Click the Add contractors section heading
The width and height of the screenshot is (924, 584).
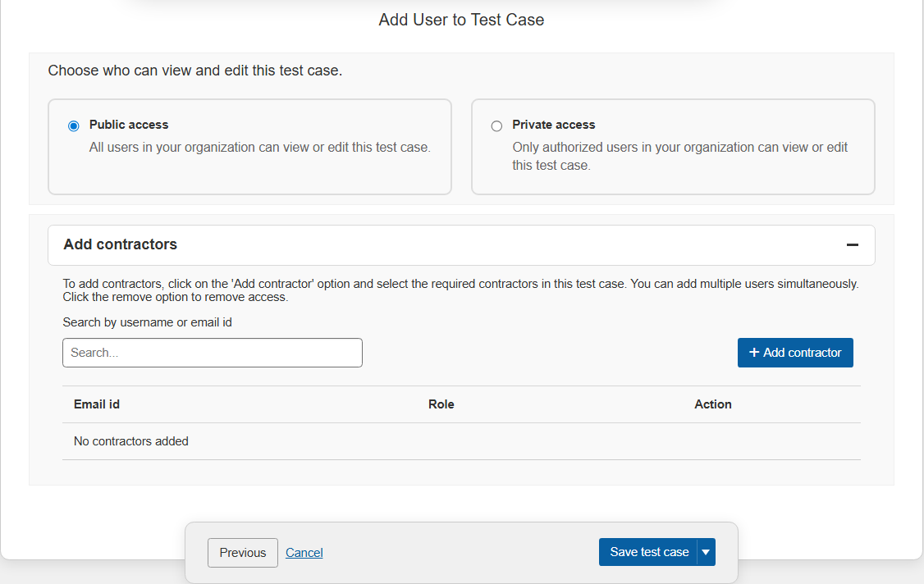point(121,244)
